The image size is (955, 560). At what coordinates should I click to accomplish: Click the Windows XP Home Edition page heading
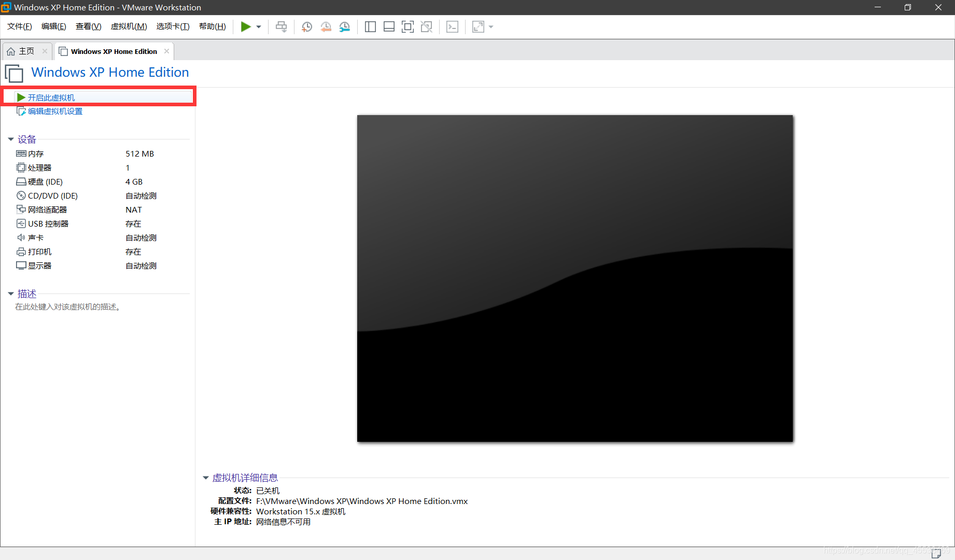110,72
